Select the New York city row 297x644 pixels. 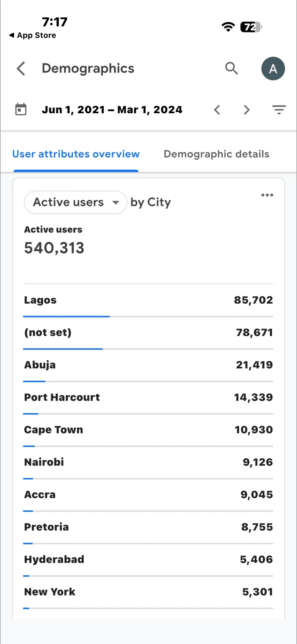pos(148,592)
